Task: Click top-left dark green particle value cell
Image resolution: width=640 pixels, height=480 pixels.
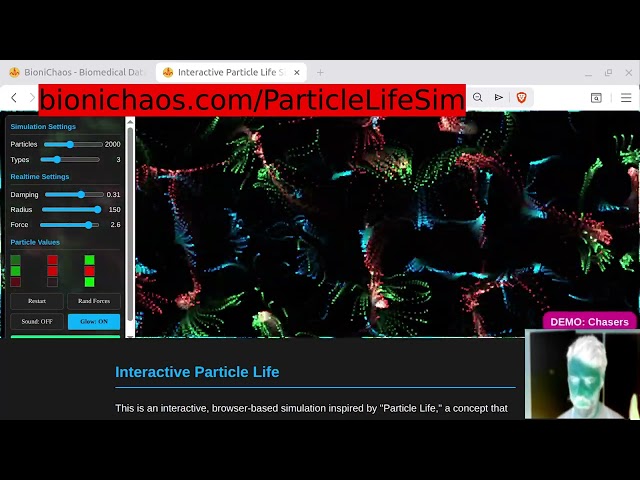Action: coord(16,260)
